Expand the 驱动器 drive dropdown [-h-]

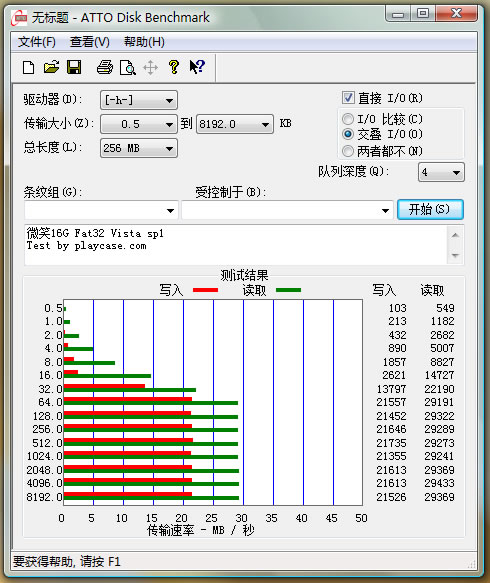pyautogui.click(x=139, y=100)
